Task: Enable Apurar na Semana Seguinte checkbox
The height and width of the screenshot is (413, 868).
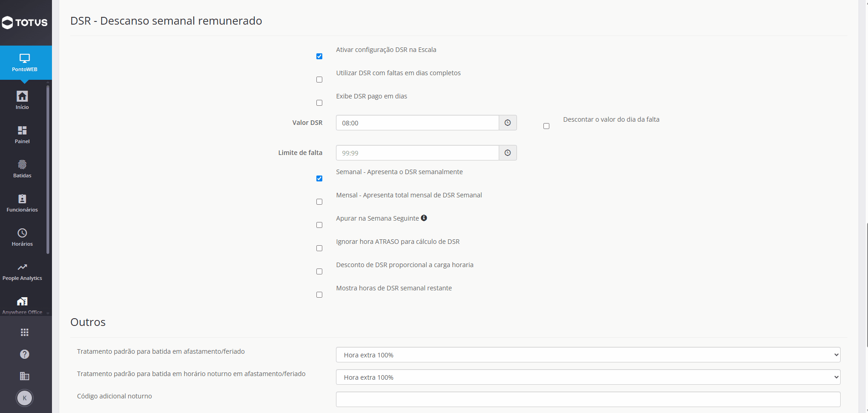Action: (319, 225)
